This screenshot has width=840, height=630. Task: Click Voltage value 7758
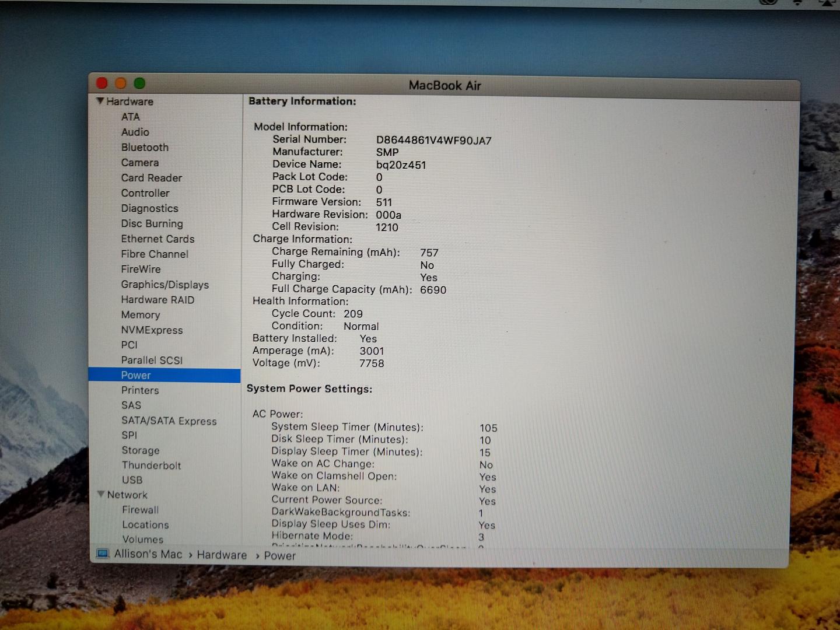point(372,363)
